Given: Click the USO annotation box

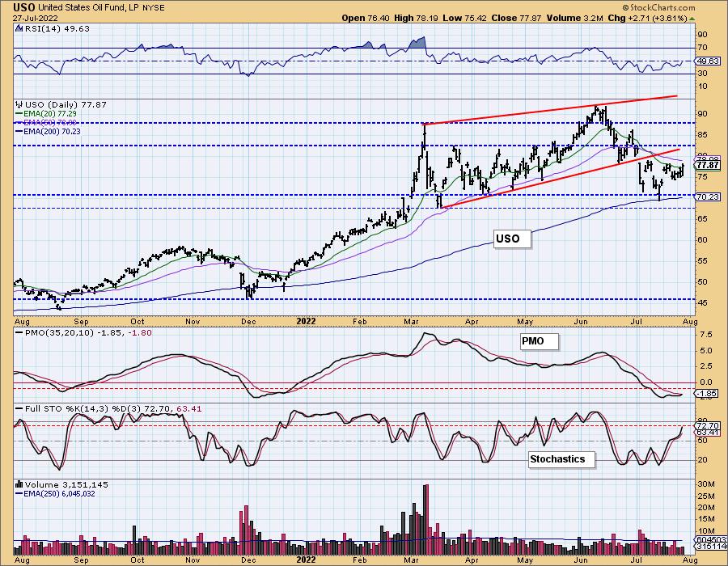Looking at the screenshot, I should pos(512,239).
